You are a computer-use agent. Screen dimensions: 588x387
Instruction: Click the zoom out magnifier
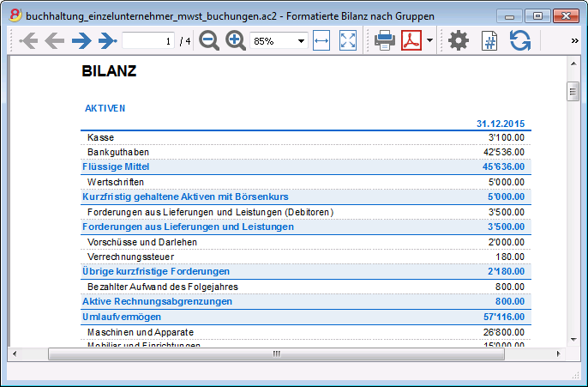[209, 40]
